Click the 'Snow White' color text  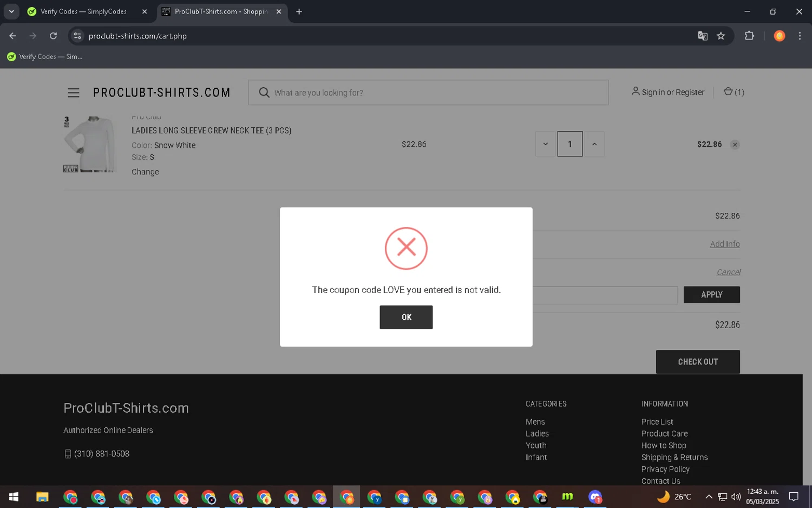(x=175, y=145)
